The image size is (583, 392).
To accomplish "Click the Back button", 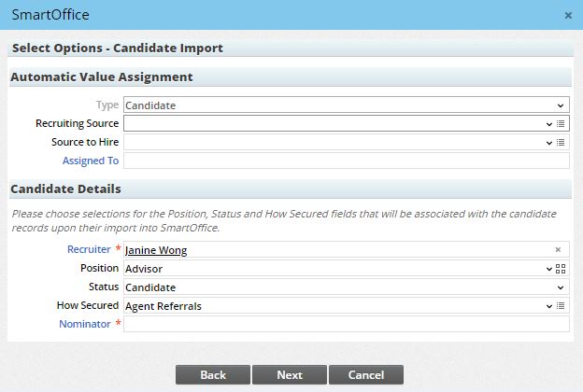I will pos(213,374).
